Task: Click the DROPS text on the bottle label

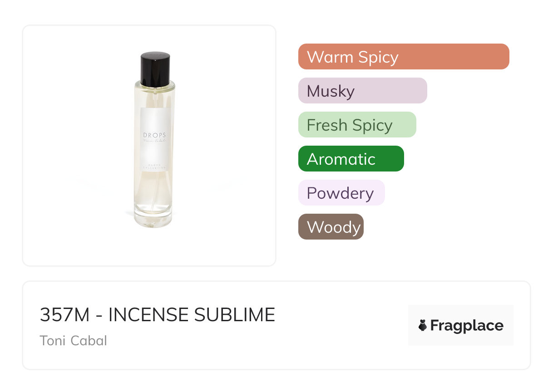Action: [x=155, y=135]
